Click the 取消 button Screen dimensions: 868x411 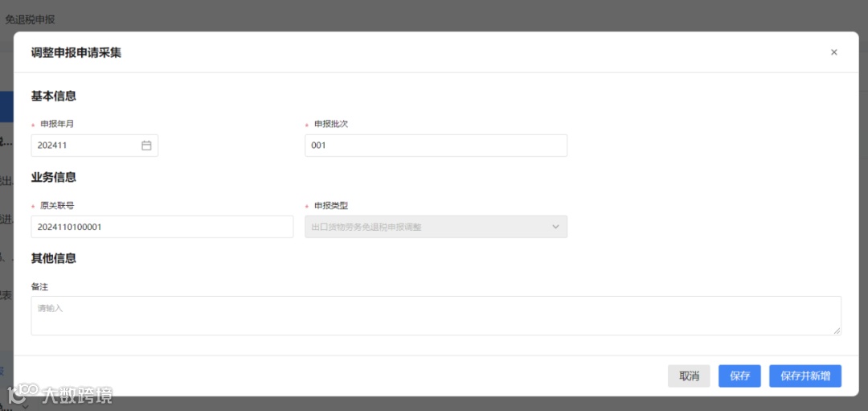[689, 376]
